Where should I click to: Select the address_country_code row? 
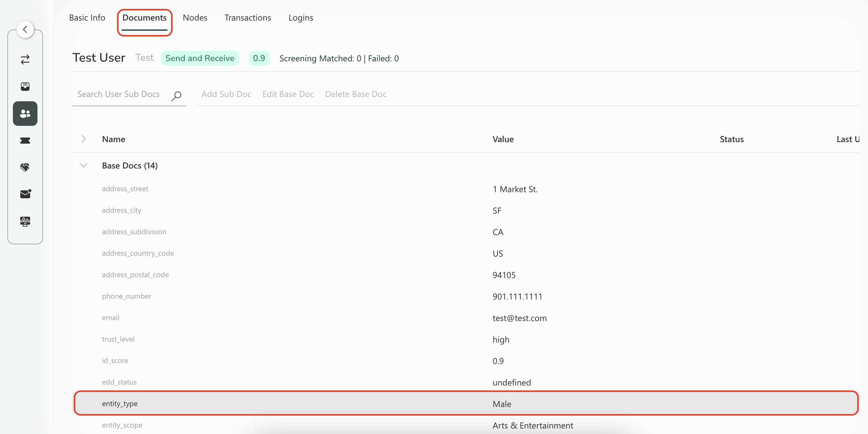point(466,254)
